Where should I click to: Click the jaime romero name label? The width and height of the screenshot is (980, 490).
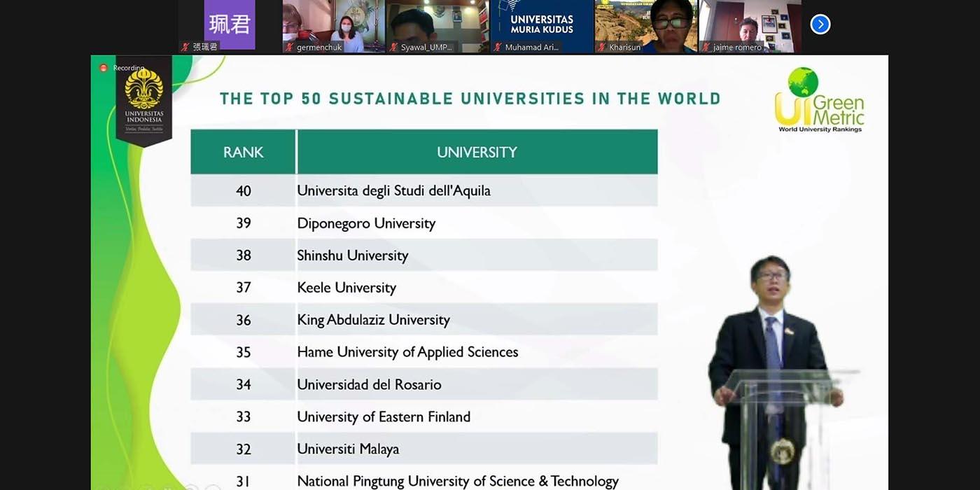pos(738,46)
